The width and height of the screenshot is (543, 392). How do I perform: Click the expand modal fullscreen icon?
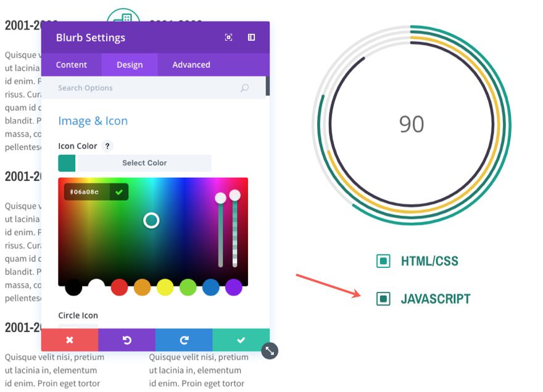pos(228,38)
